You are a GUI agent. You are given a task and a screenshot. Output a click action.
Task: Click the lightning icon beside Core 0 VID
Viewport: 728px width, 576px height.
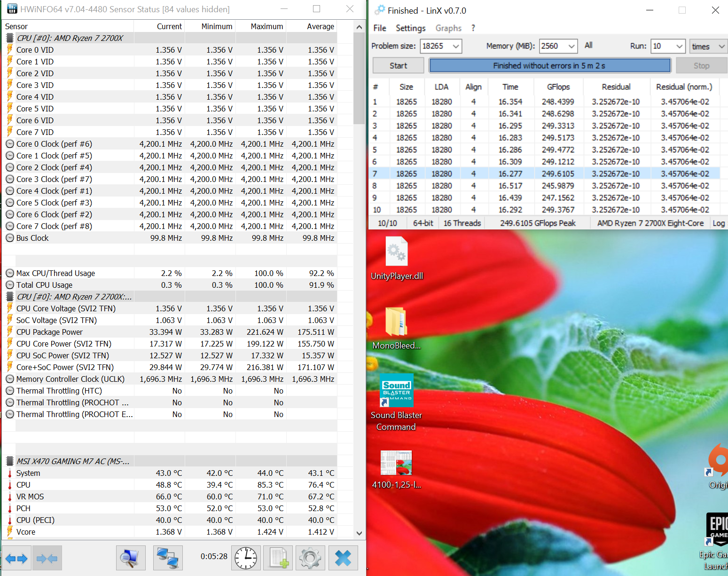pos(10,49)
